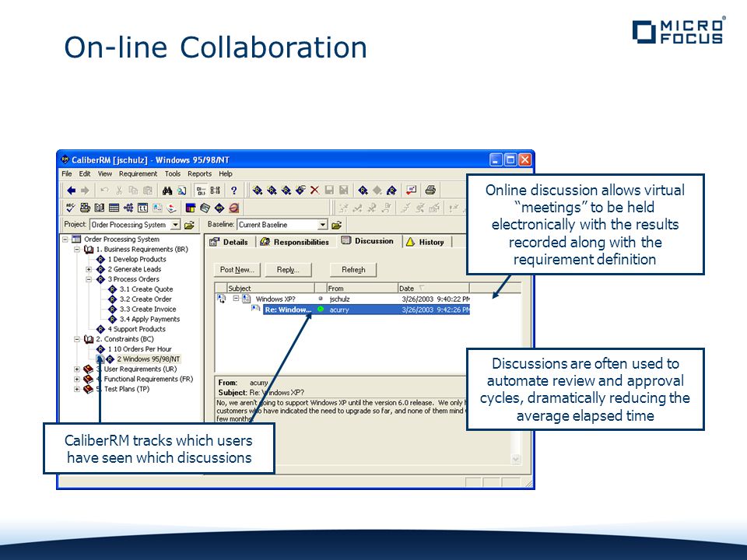Select '1 10 Orders Per Hour' constraint

(139, 349)
